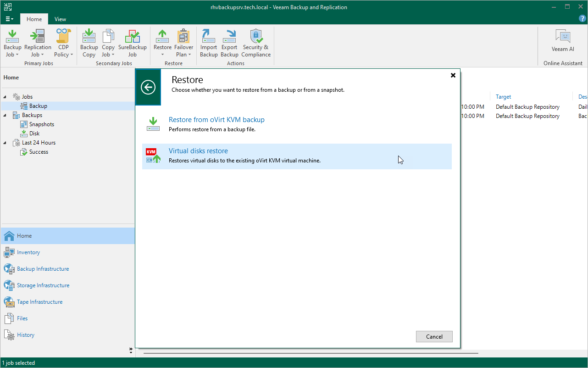Click the horizontal scrollbar under job list

tap(311, 353)
